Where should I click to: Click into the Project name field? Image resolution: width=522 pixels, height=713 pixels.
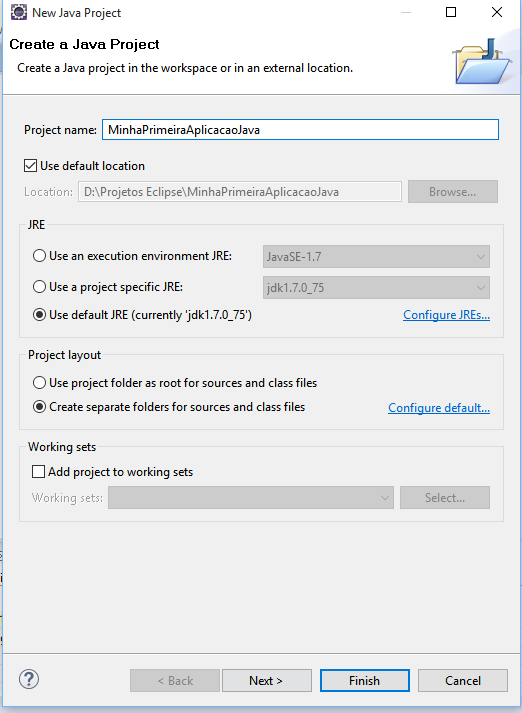[300, 130]
